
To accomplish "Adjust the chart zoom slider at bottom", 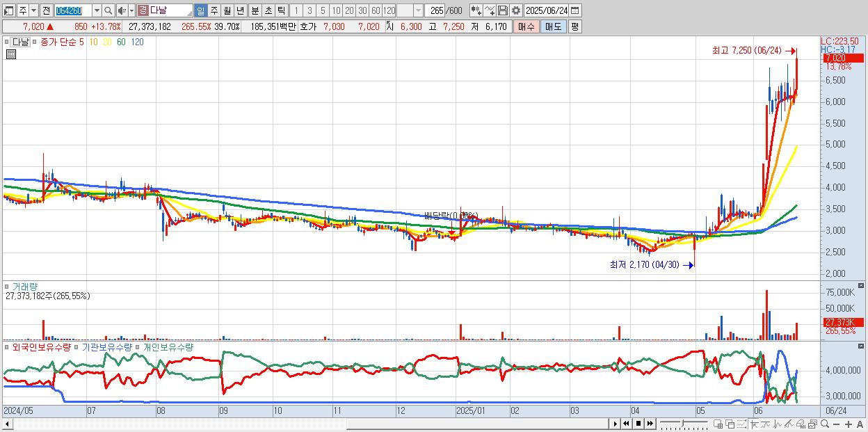I will [x=684, y=424].
